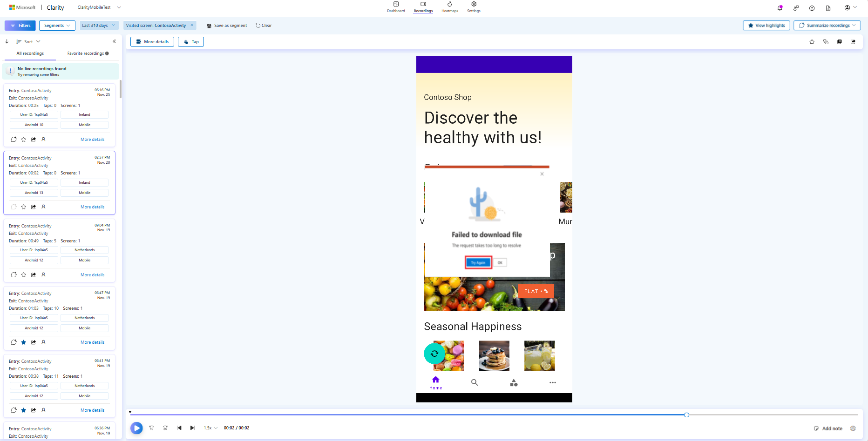The image size is (868, 441).
Task: Skip forward 30 seconds in playback
Action: point(165,428)
